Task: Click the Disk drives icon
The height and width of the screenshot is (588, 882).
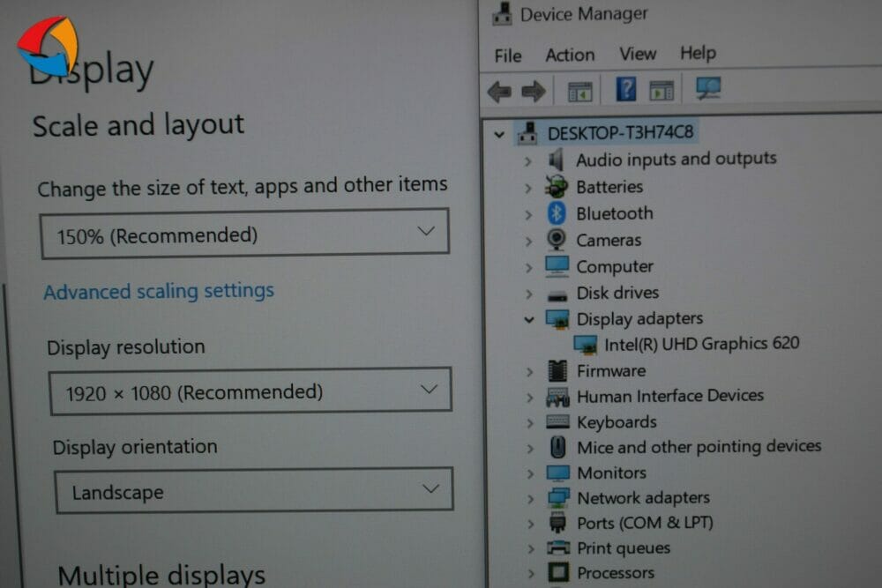Action: (557, 294)
